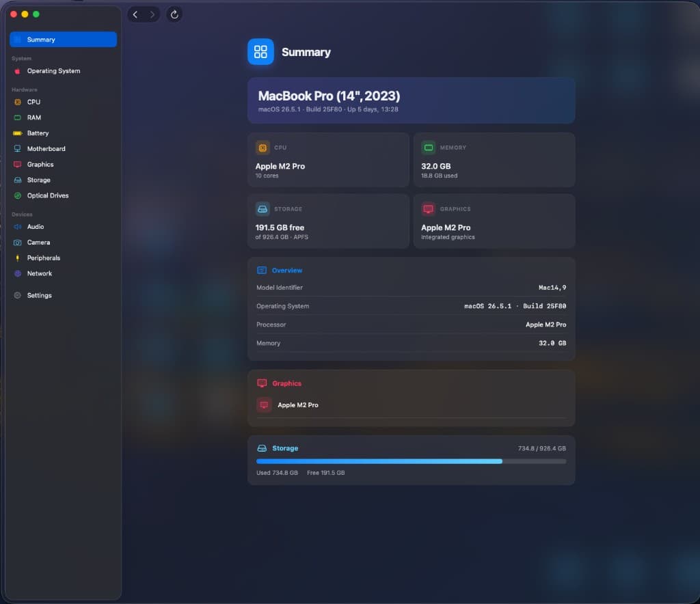Open the 191.5 GB free Storage card
The image size is (700, 604).
click(x=328, y=221)
